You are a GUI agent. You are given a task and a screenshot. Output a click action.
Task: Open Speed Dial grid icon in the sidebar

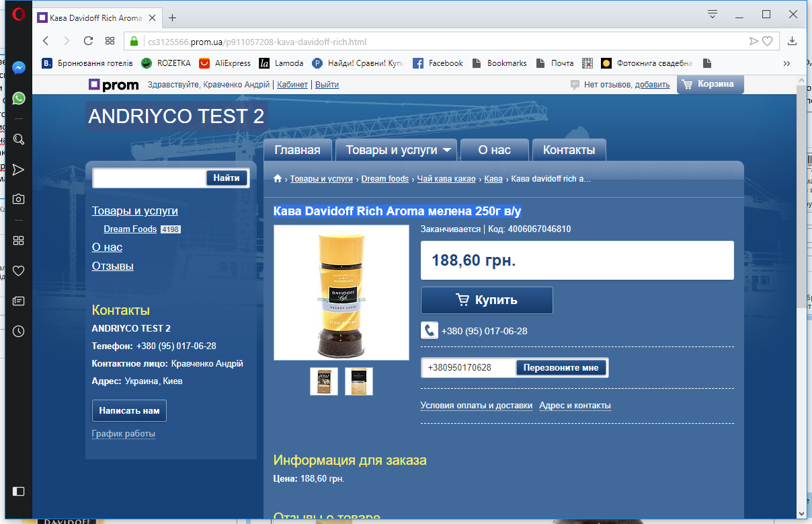point(19,240)
